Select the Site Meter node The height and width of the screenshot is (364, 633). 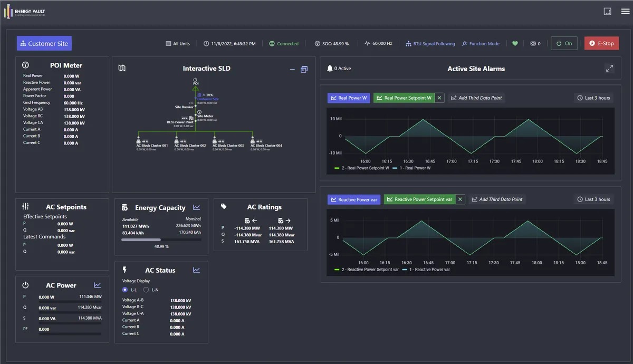click(205, 116)
